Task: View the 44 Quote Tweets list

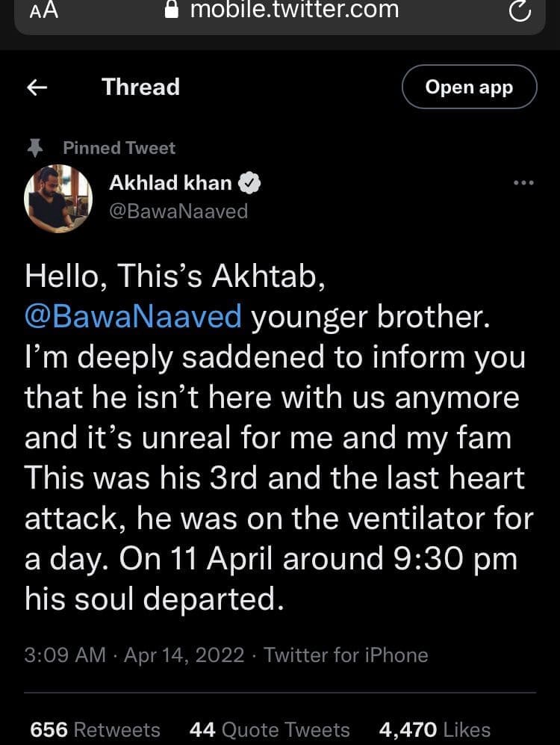Action: [x=270, y=729]
